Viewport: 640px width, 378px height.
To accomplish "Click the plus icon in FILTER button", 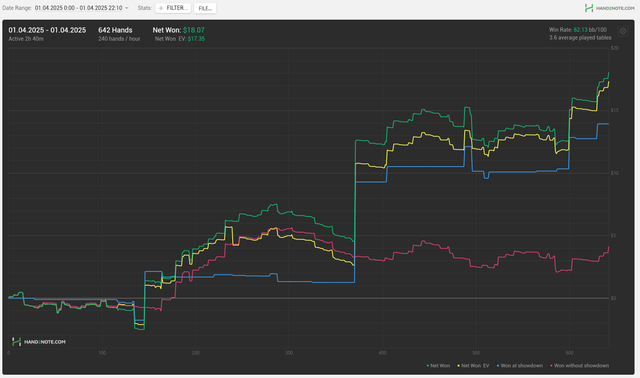I will pos(161,8).
